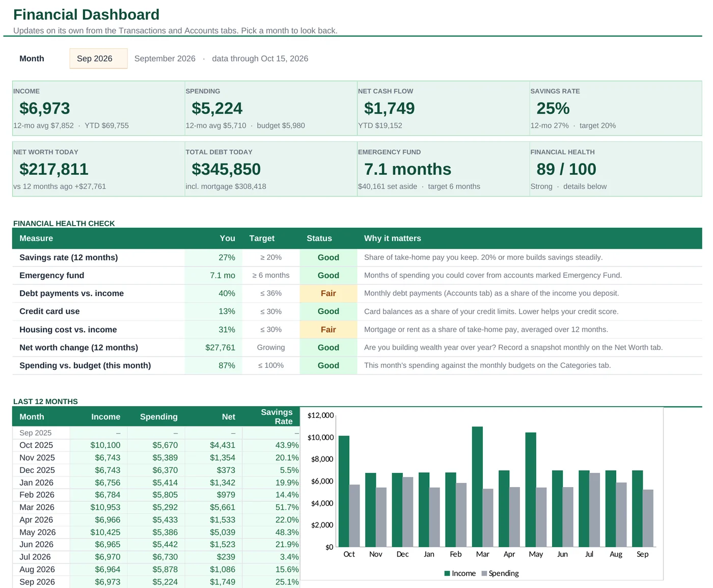Click the $12,000 chart axis label
Viewport: 713px width, 588px height.
pyautogui.click(x=320, y=415)
